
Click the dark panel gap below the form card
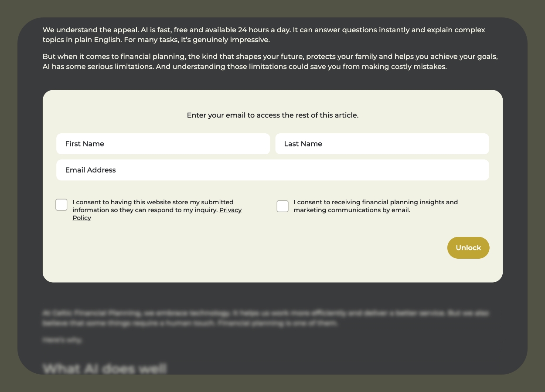[x=272, y=295]
